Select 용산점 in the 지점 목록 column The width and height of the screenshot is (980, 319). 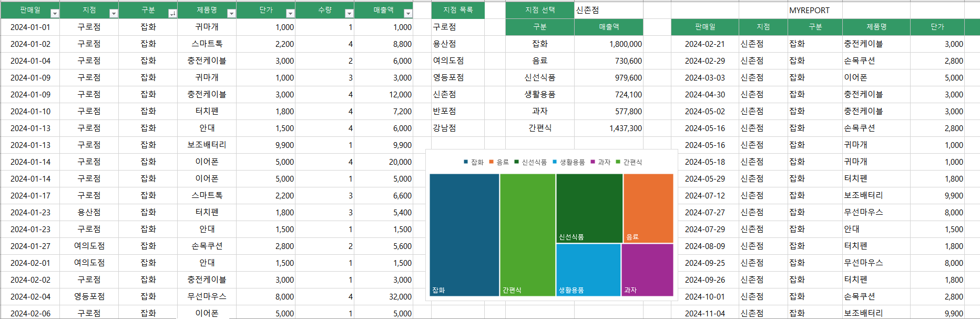click(445, 44)
